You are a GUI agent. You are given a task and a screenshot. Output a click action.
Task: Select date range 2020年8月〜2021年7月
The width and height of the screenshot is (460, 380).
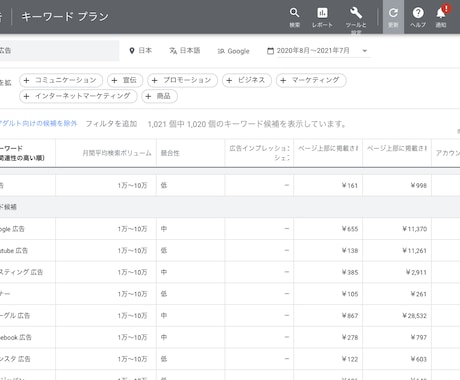point(313,51)
